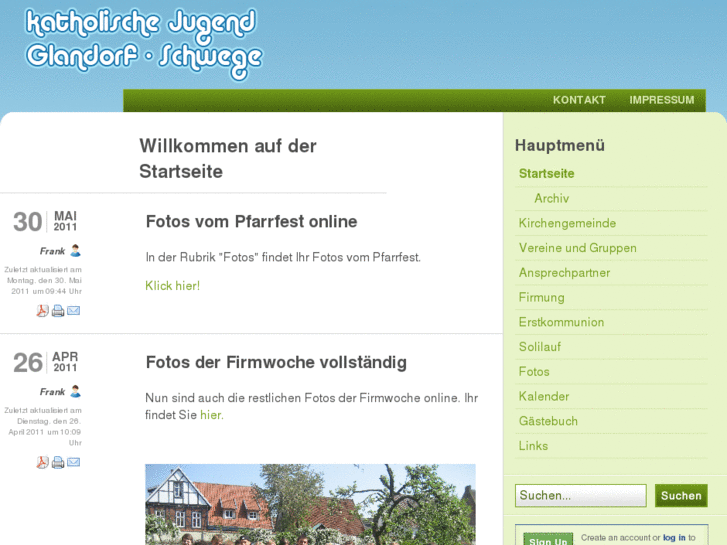Open Archiv submenu item

coord(551,199)
